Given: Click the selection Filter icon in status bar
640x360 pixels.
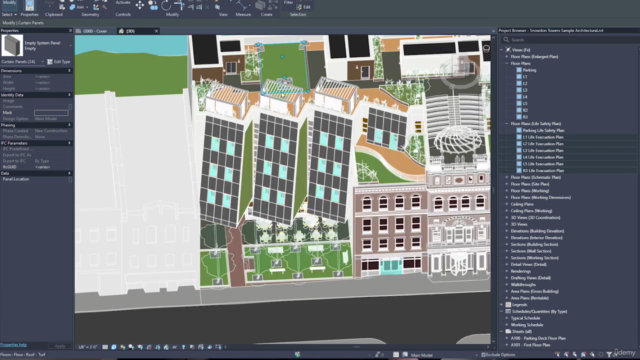Looking at the screenshot, I should [x=609, y=355].
